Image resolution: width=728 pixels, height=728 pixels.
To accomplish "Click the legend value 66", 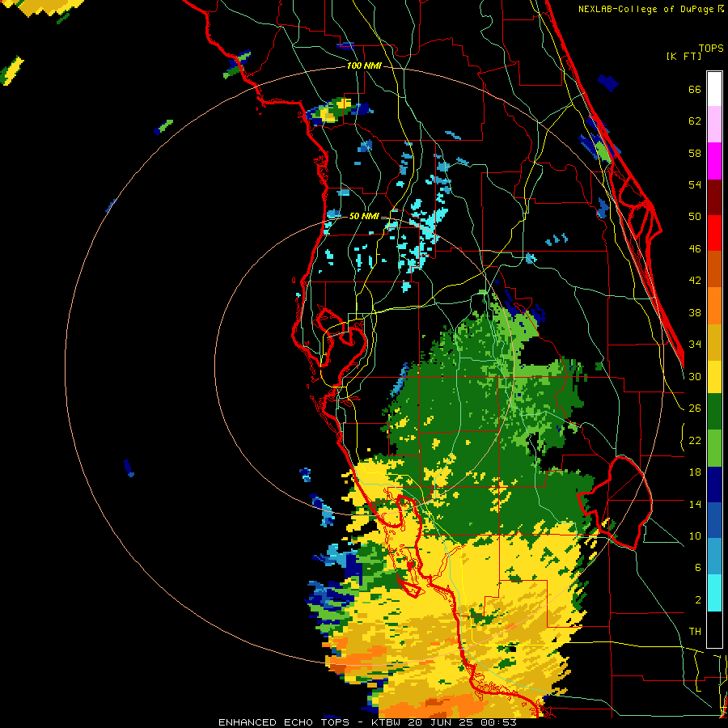I will 695,90.
